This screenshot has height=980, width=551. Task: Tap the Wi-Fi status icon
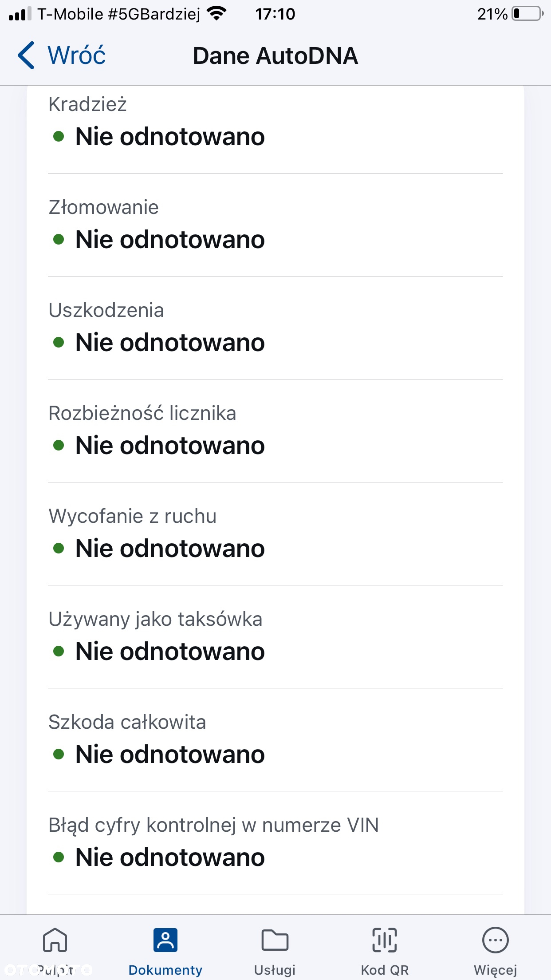tap(216, 14)
